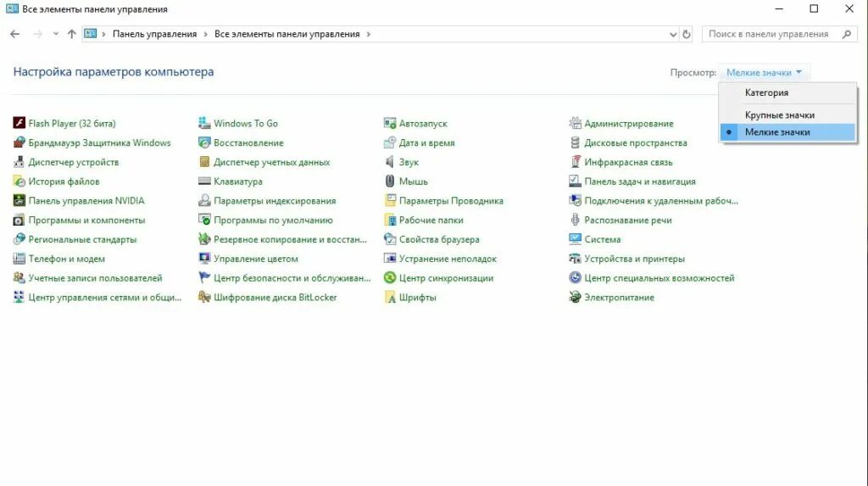
Task: Click the search magnifier button
Action: 847,35
